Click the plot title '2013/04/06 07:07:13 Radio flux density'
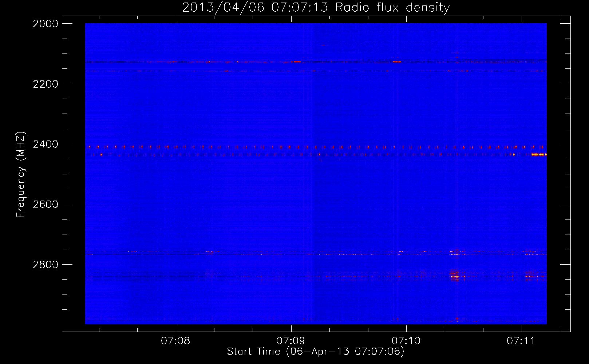This screenshot has width=589, height=364. [316, 8]
